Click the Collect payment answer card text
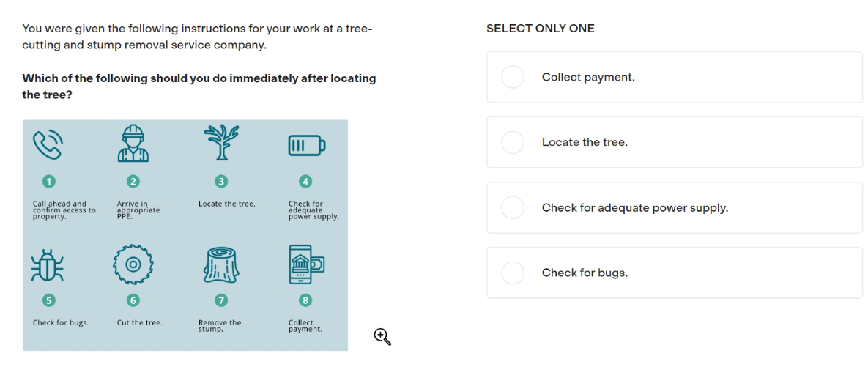The height and width of the screenshot is (389, 868). (x=588, y=77)
